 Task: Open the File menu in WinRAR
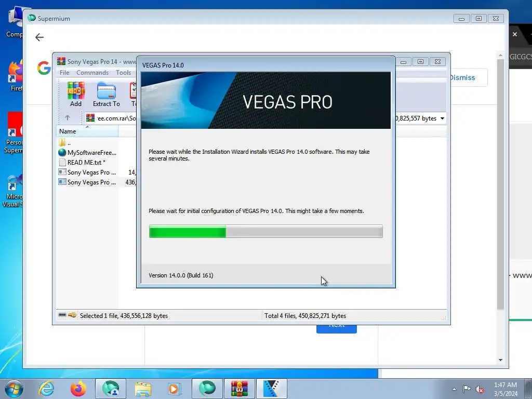click(x=64, y=73)
